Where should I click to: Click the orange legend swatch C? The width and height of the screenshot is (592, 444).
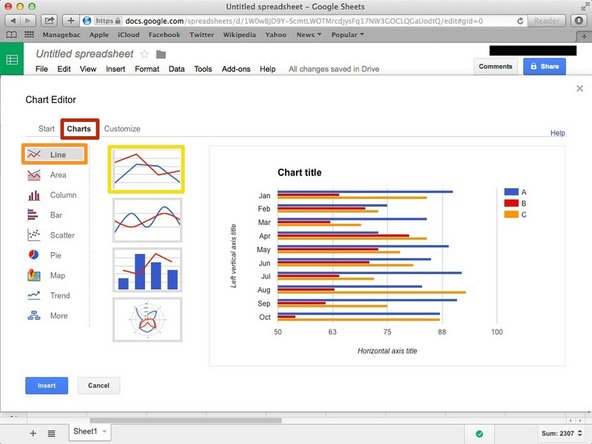(x=511, y=214)
